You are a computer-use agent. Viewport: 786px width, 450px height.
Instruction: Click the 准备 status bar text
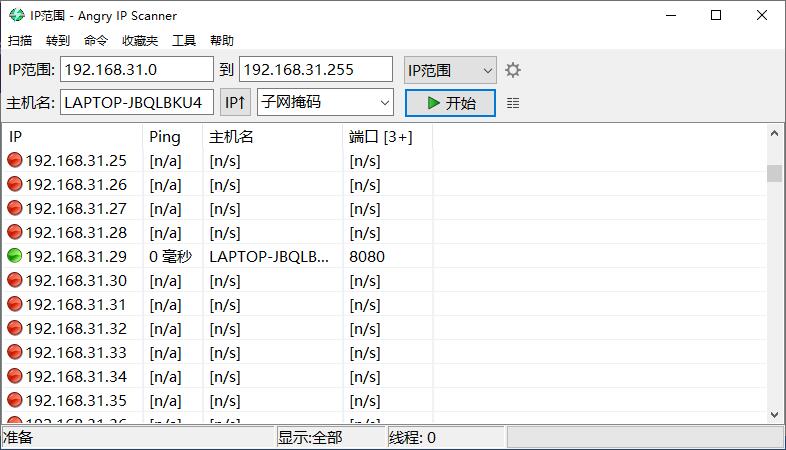point(18,437)
